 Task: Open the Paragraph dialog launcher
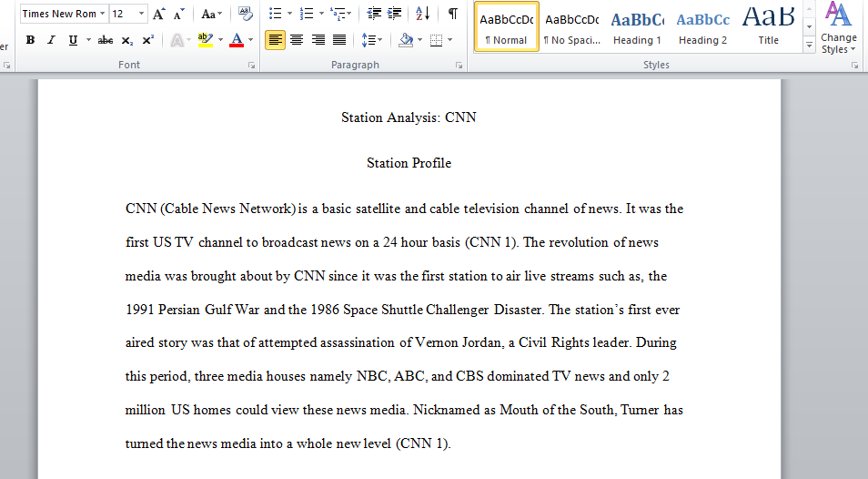pyautogui.click(x=459, y=66)
